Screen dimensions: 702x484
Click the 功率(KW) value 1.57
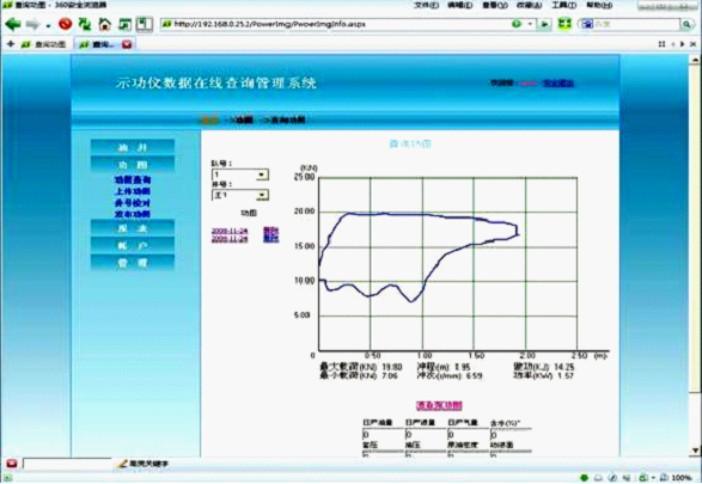(x=565, y=376)
